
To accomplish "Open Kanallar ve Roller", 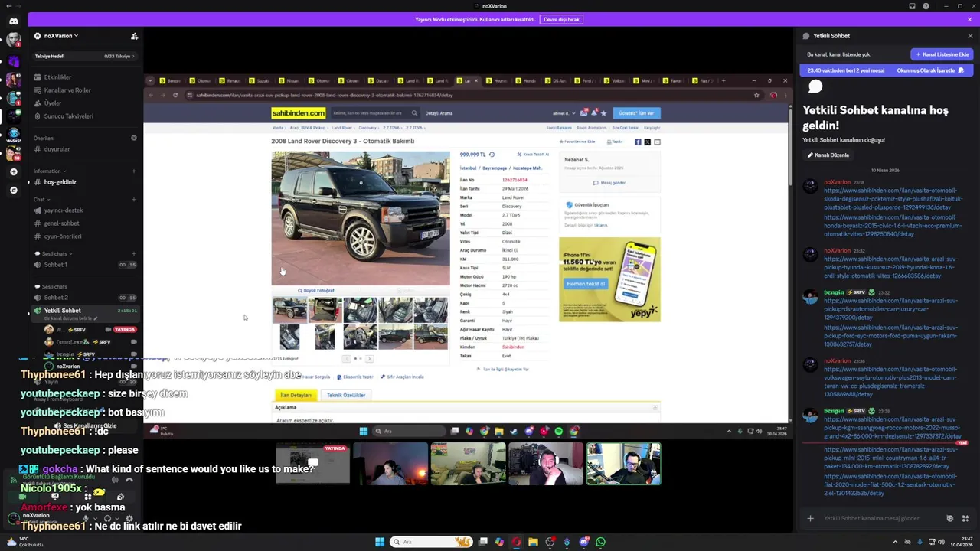I will tap(84, 90).
